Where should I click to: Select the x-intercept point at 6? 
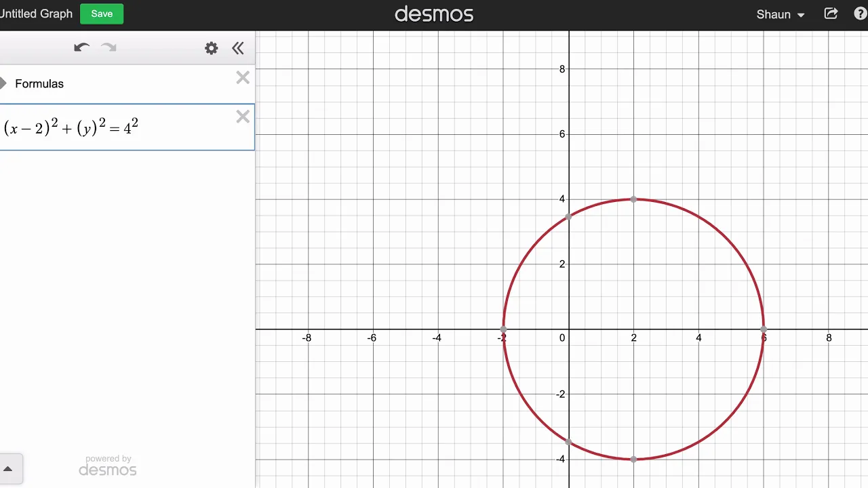coord(764,329)
